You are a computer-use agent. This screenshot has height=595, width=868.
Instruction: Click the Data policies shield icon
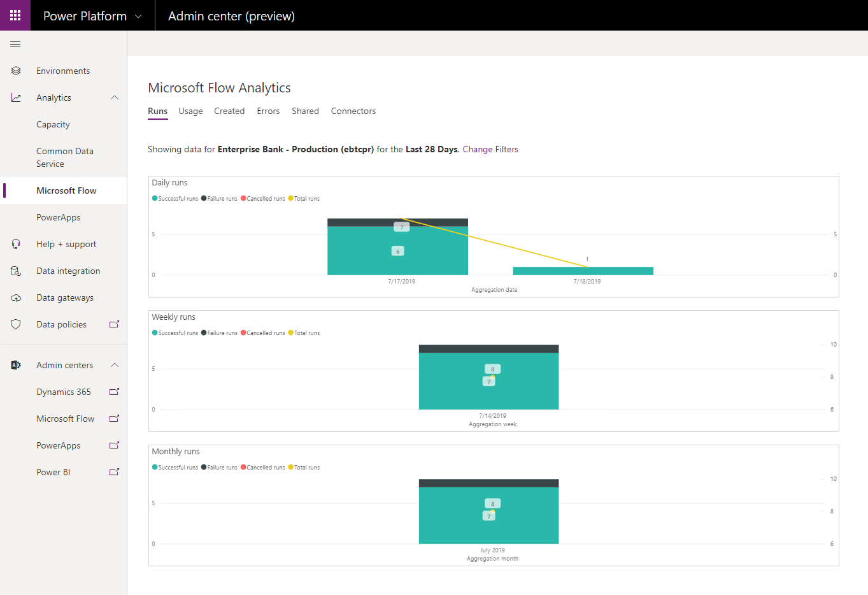tap(16, 324)
